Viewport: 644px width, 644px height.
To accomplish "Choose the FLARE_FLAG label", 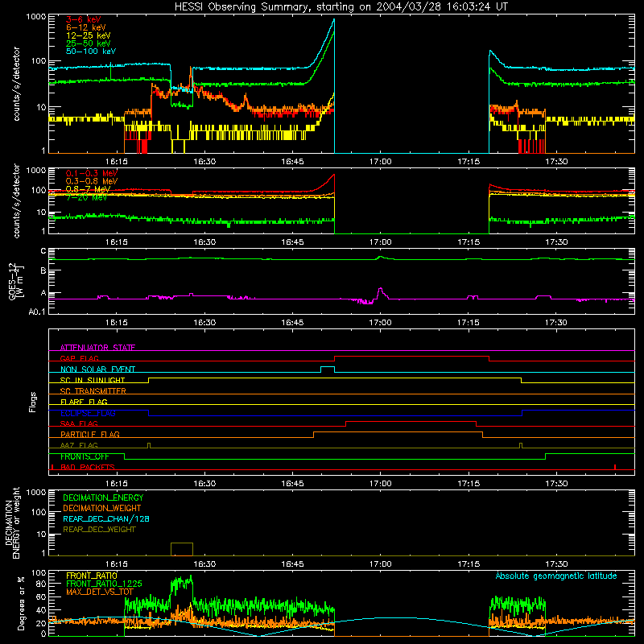I will (x=84, y=402).
